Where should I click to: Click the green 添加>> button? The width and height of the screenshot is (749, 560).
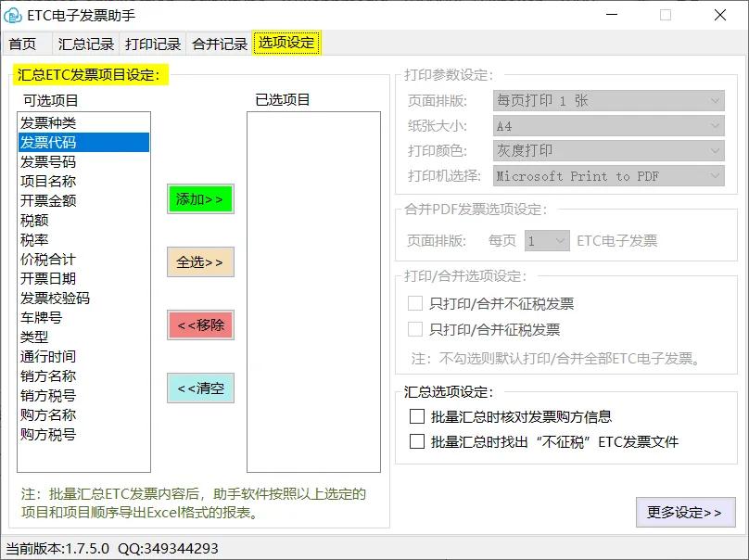tap(200, 198)
